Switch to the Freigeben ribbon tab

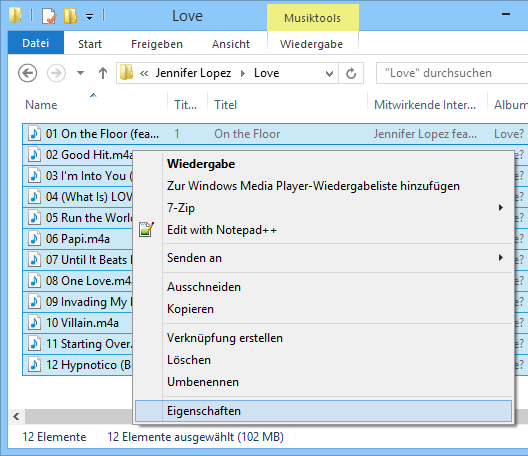tap(157, 44)
